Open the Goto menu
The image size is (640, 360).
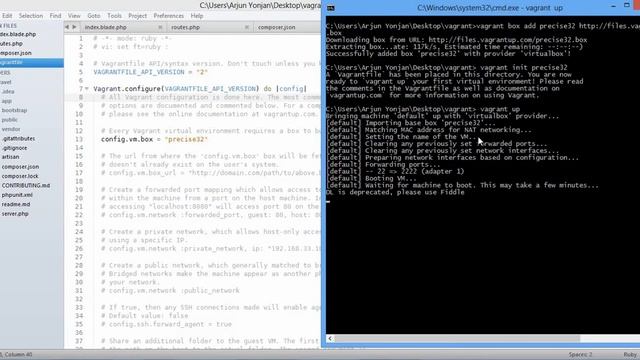coord(93,16)
